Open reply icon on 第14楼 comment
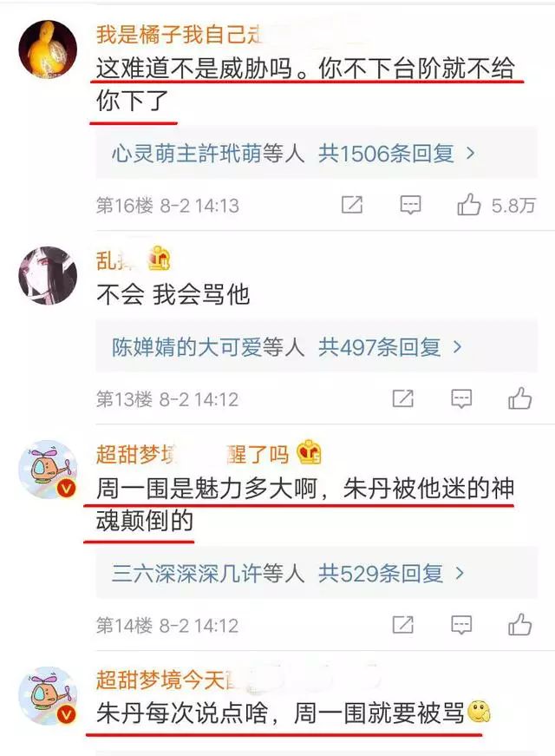This screenshot has height=756, width=555. [461, 625]
